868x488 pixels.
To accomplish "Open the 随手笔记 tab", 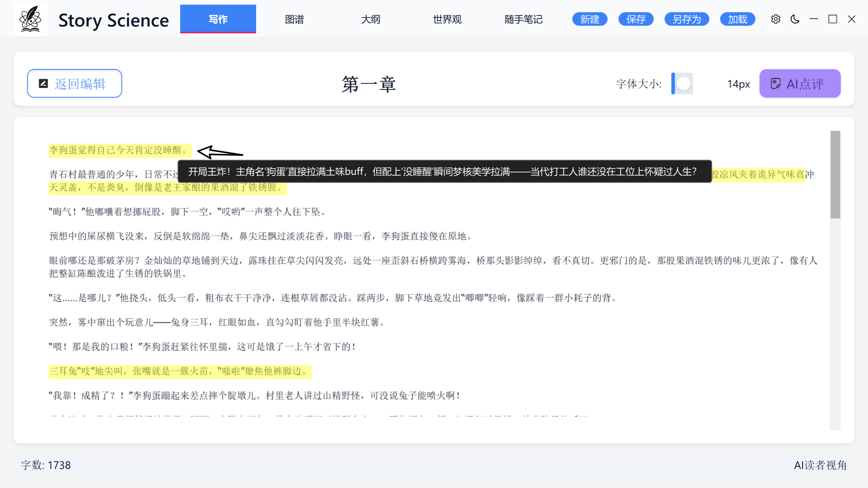I will [x=524, y=19].
